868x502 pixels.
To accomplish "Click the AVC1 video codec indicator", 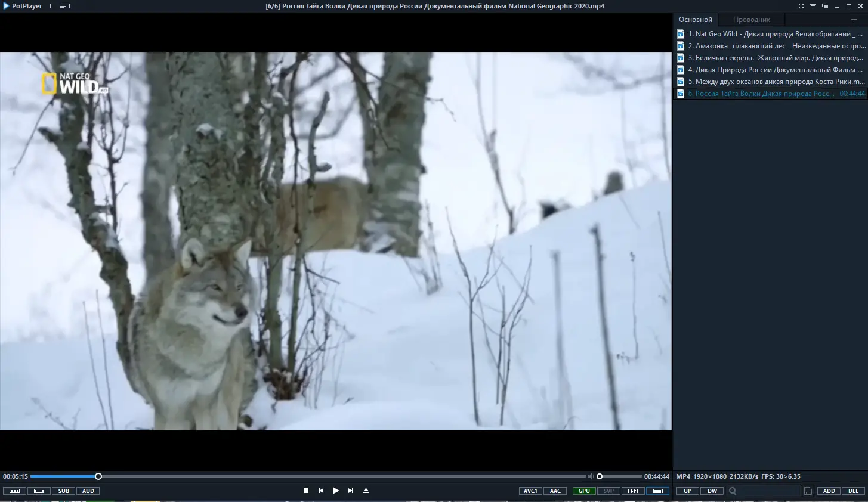I will point(530,491).
